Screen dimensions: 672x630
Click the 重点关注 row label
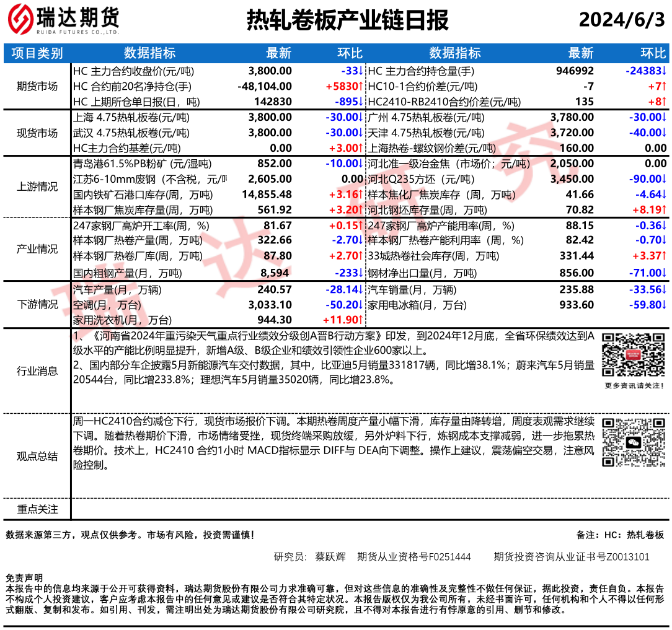[x=37, y=509]
